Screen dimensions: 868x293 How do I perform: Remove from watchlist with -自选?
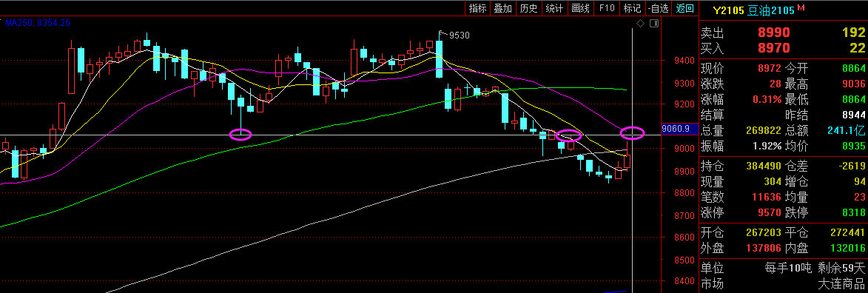point(658,8)
